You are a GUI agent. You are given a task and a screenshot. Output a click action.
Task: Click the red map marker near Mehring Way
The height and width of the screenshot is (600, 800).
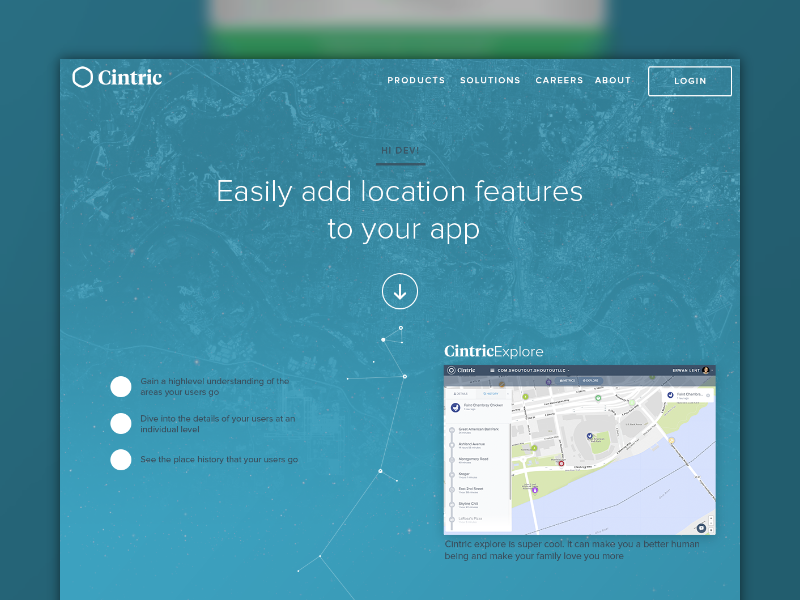562,463
